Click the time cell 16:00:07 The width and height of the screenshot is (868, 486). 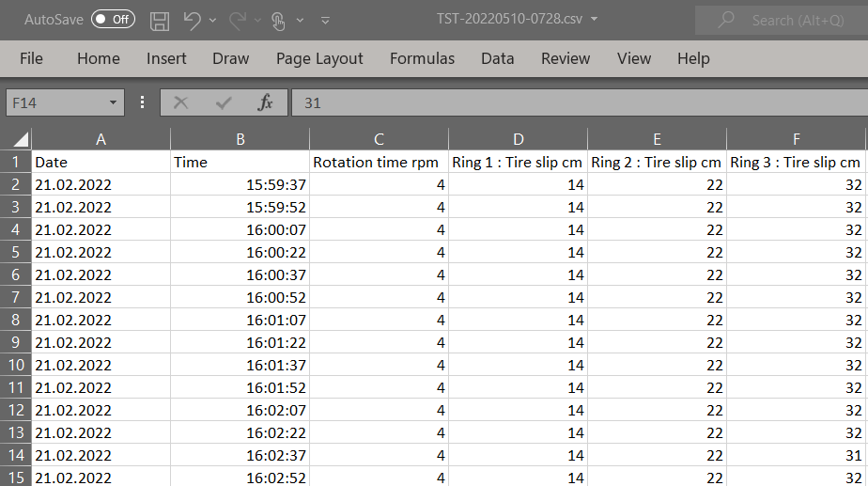coord(240,229)
